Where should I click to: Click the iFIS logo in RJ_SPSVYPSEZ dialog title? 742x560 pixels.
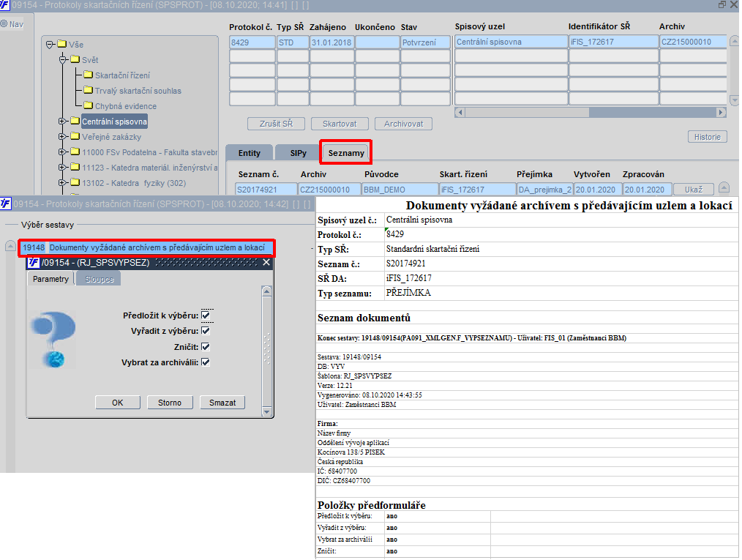(34, 262)
